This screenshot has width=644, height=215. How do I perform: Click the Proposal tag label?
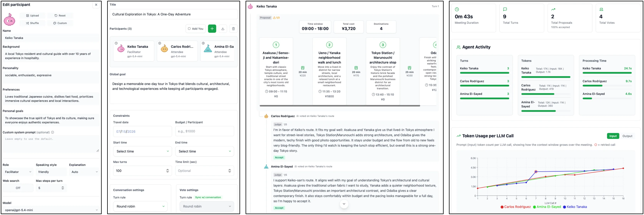(265, 18)
